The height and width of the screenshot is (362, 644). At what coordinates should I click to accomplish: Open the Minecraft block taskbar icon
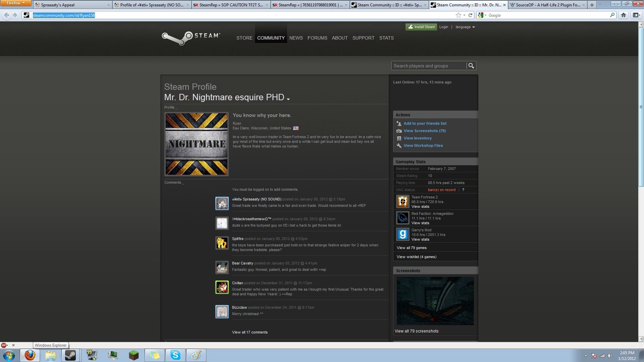(133, 355)
